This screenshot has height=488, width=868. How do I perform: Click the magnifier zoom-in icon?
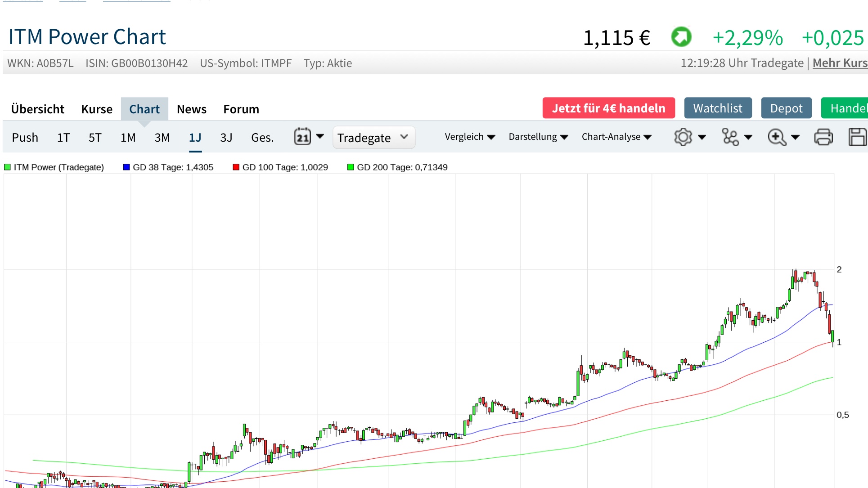(777, 137)
